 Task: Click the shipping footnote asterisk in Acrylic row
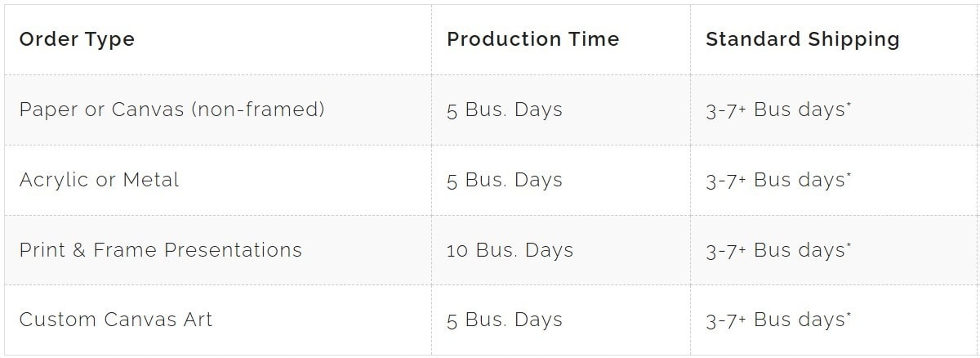pyautogui.click(x=849, y=176)
